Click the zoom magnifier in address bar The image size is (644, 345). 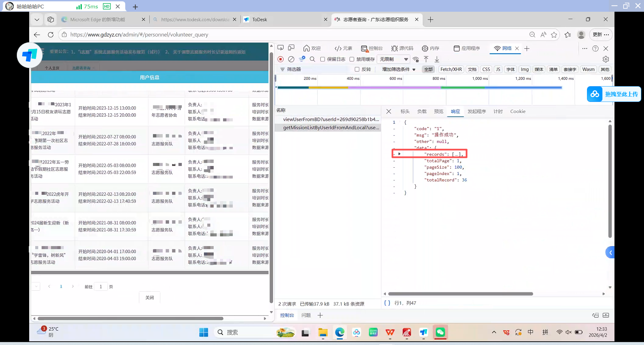(x=532, y=35)
